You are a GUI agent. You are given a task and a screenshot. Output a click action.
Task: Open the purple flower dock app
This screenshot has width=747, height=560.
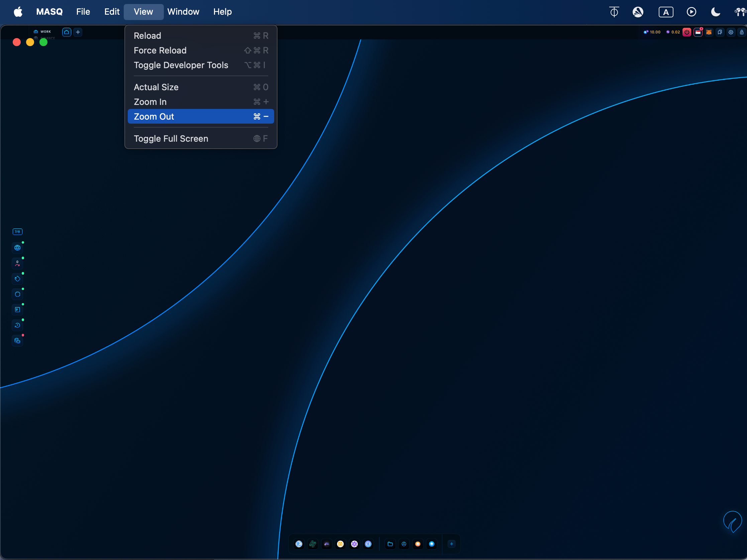coord(354,544)
